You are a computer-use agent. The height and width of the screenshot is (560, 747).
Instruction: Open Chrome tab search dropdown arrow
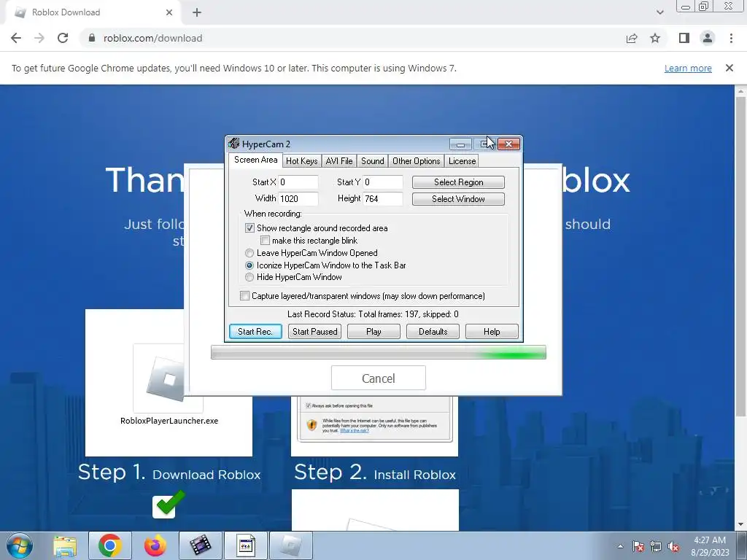click(x=659, y=12)
